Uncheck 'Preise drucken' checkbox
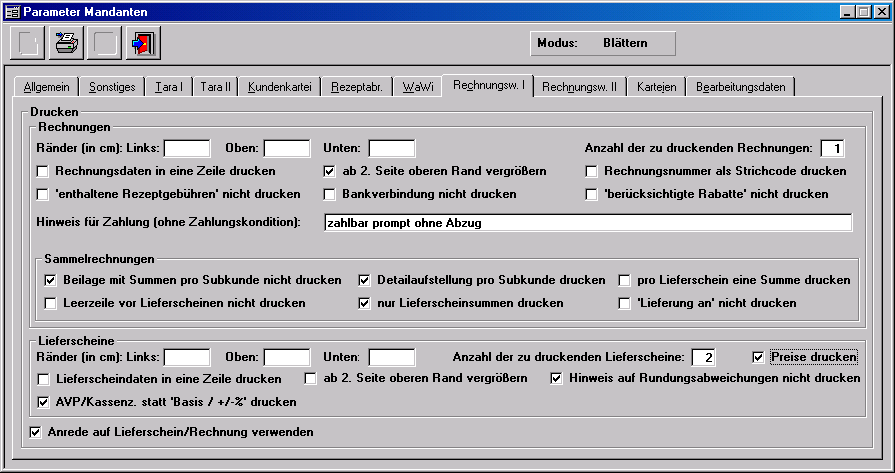Viewport: 895px width, 473px height. (x=758, y=357)
